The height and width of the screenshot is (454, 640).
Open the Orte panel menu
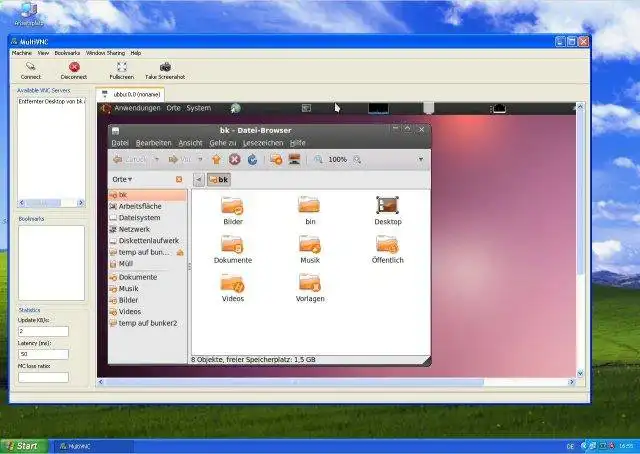pyautogui.click(x=173, y=108)
